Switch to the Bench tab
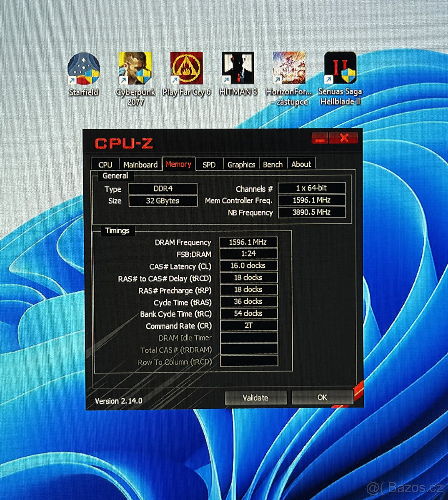The height and width of the screenshot is (500, 448). click(273, 164)
